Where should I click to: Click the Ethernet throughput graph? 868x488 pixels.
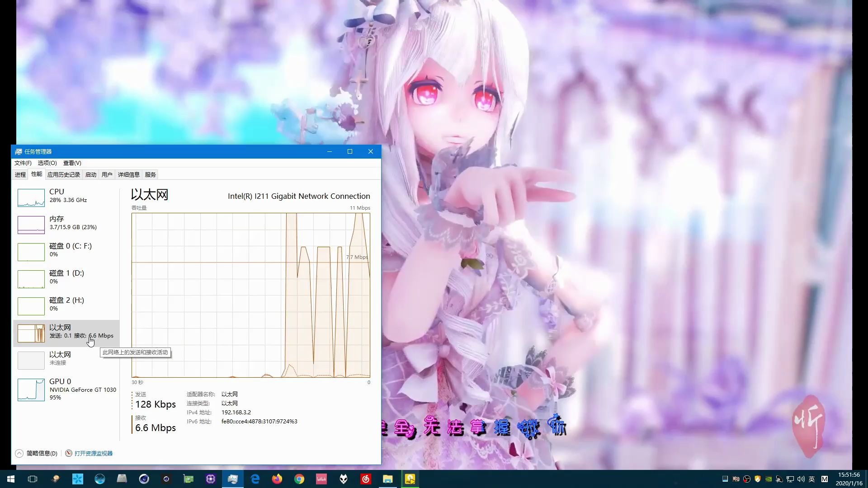251,295
